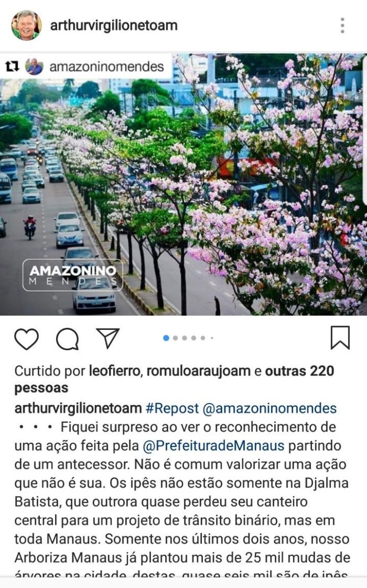The width and height of the screenshot is (367, 588).
Task: Select the first blue carousel dot
Action: pyautogui.click(x=166, y=338)
